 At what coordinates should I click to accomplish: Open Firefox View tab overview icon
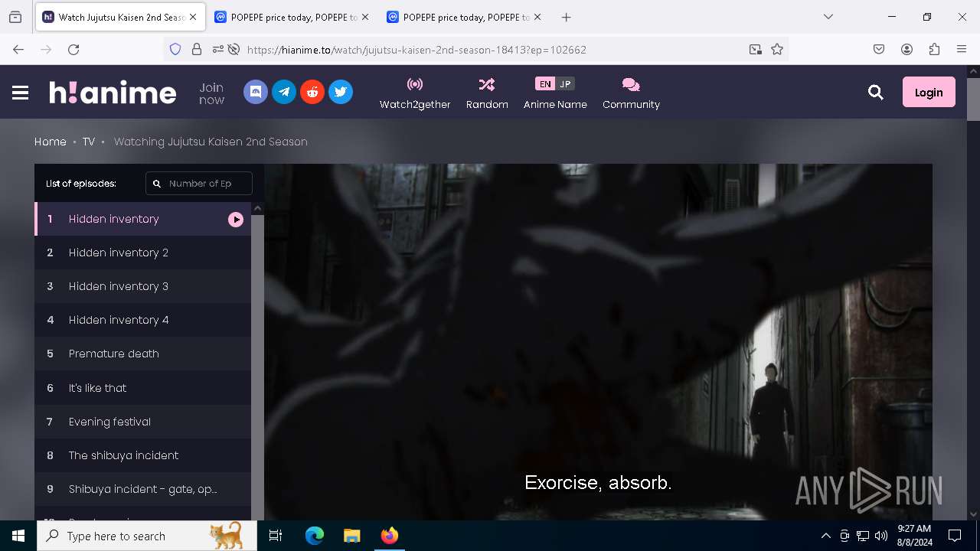(15, 17)
